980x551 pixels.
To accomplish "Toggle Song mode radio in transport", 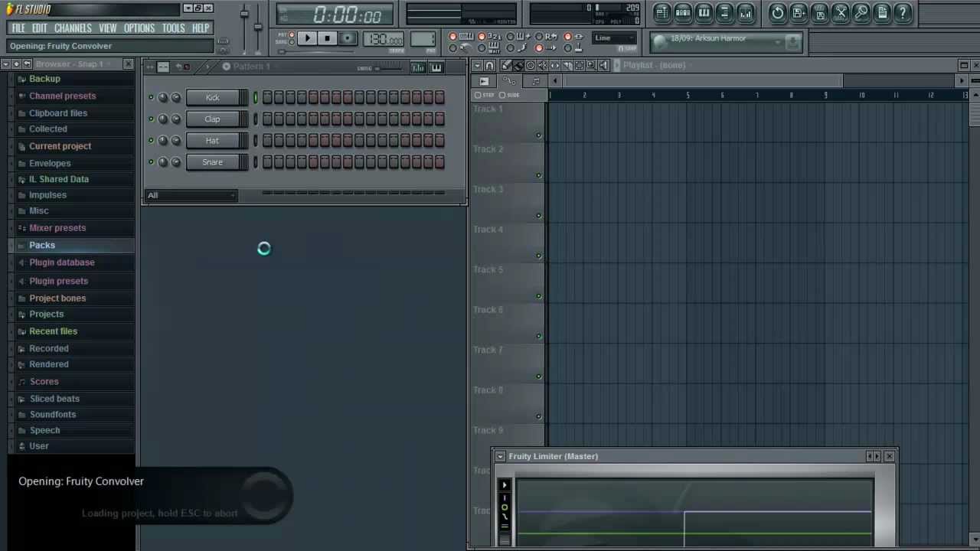I will coord(292,42).
